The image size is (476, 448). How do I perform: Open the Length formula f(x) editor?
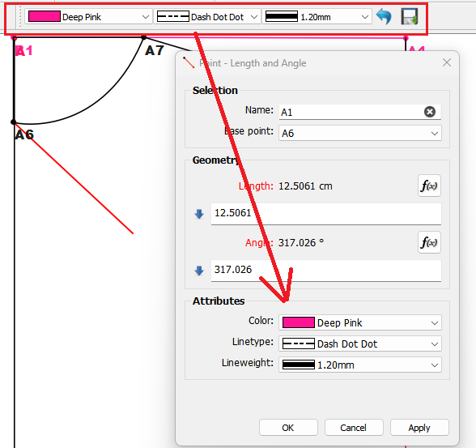429,186
